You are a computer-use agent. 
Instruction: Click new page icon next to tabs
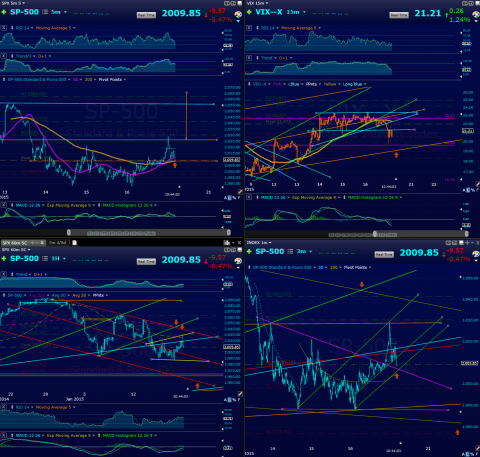[74, 243]
